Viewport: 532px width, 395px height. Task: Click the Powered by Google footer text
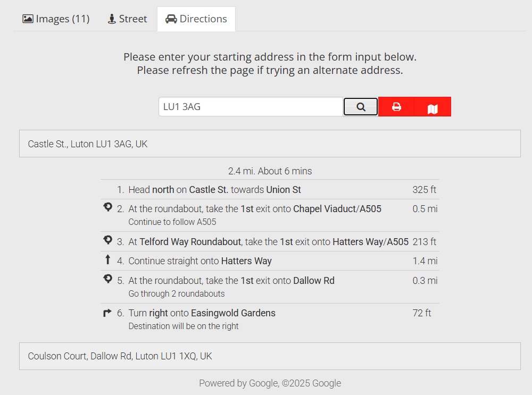click(270, 383)
